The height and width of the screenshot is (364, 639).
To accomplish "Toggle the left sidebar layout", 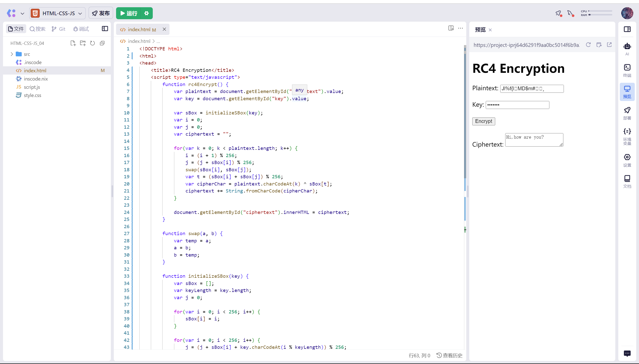I will point(105,28).
